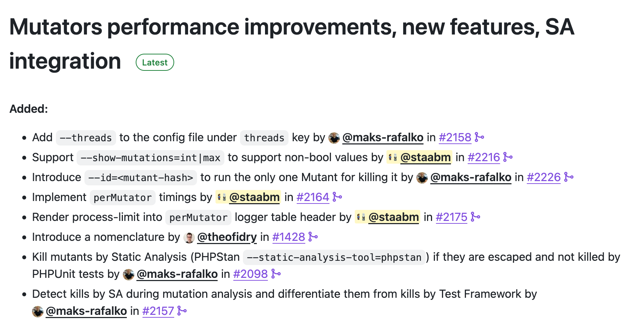Click the merge icon beside #2157

pos(182,311)
